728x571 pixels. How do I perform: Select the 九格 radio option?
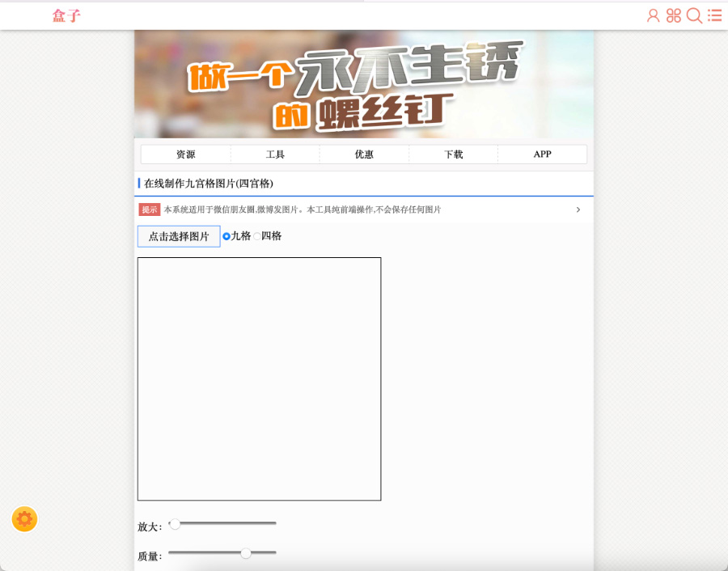click(226, 236)
